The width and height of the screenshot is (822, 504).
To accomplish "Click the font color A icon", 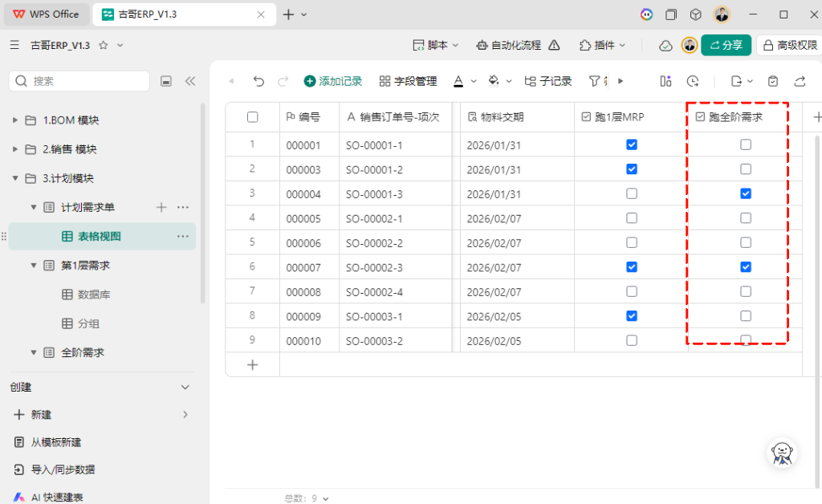I will pyautogui.click(x=458, y=81).
